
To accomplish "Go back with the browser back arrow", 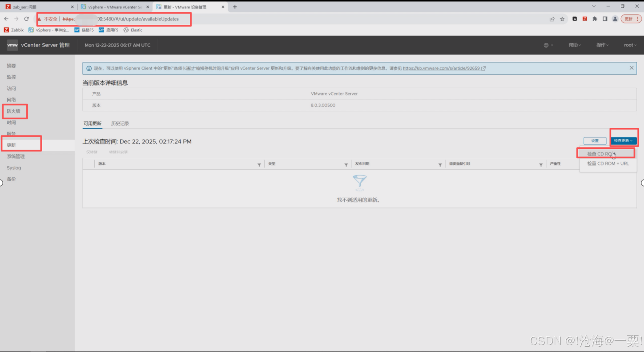I will (x=6, y=19).
